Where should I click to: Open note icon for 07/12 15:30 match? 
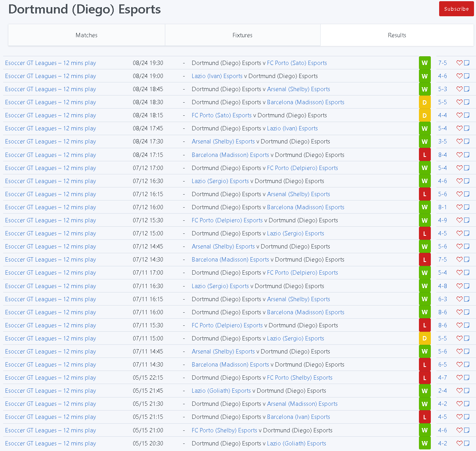[466, 220]
